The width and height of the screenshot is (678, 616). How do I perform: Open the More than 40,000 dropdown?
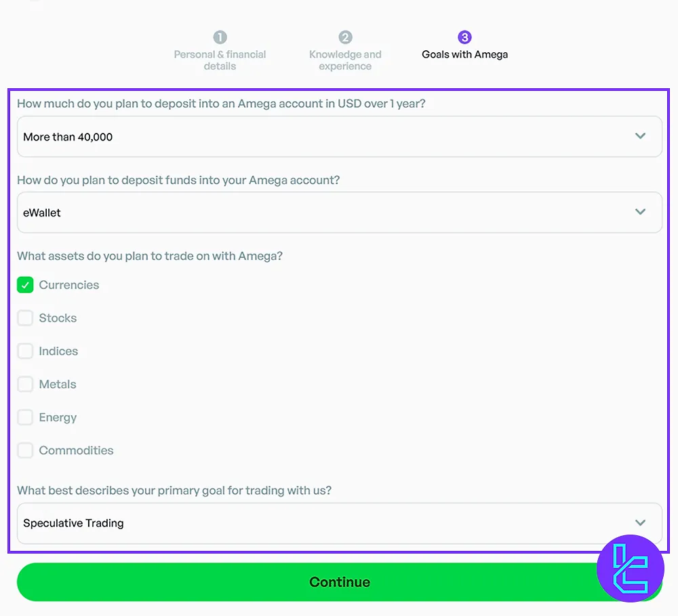click(x=340, y=136)
